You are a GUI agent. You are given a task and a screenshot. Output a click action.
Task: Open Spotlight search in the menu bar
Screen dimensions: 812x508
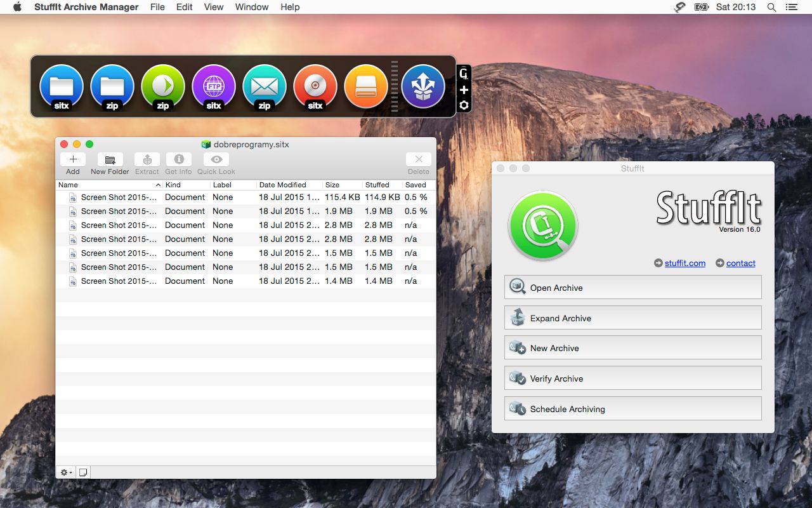pos(771,7)
